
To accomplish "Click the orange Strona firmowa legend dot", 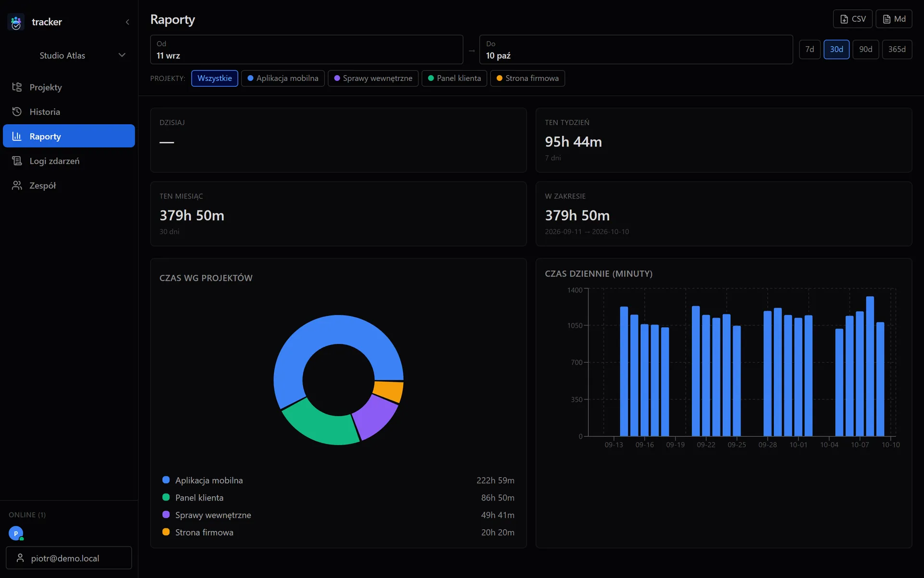I will (166, 532).
